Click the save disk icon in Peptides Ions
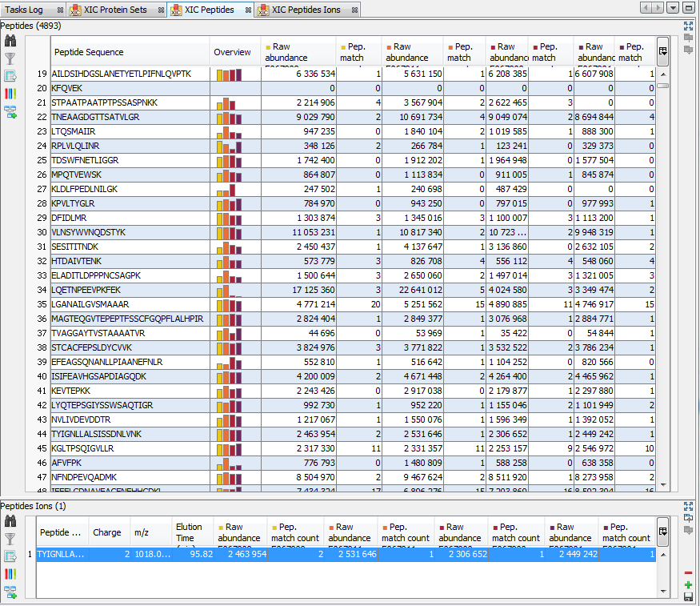The width and height of the screenshot is (700, 606). (688, 597)
